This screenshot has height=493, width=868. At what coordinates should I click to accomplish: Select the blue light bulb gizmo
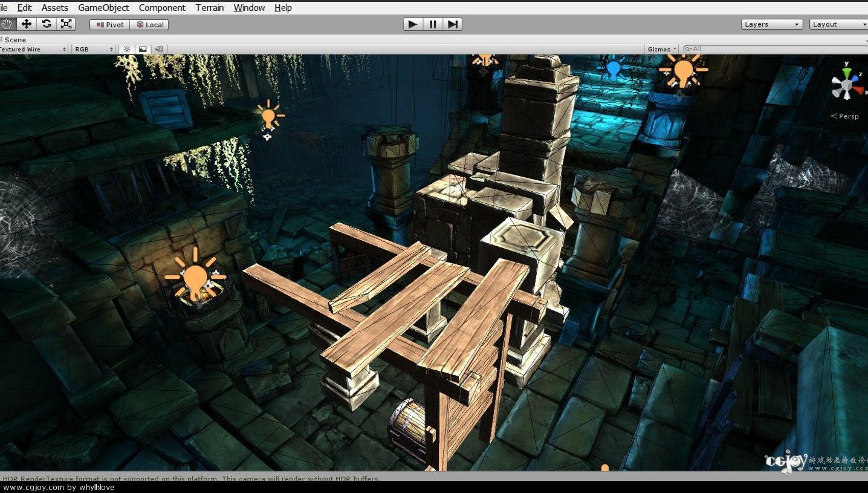(x=614, y=68)
